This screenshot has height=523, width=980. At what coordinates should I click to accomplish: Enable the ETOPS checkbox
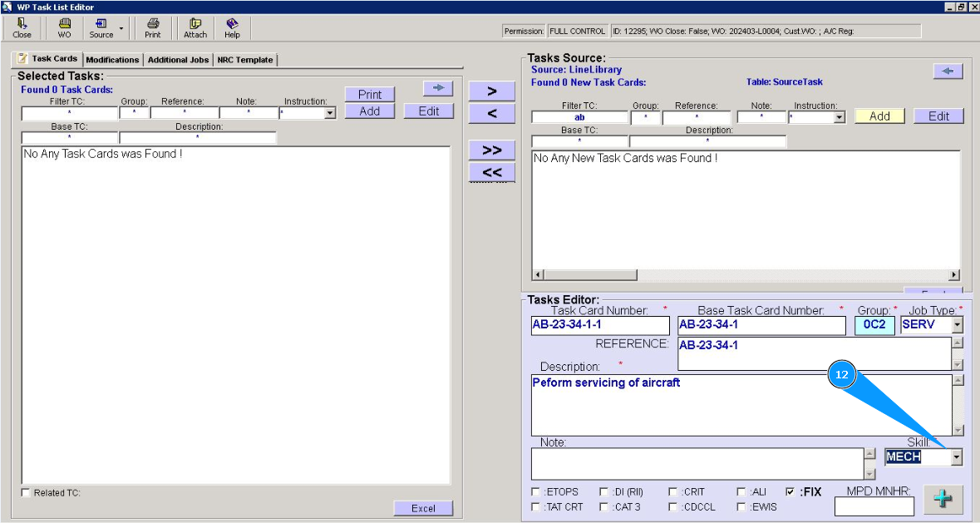pos(536,492)
